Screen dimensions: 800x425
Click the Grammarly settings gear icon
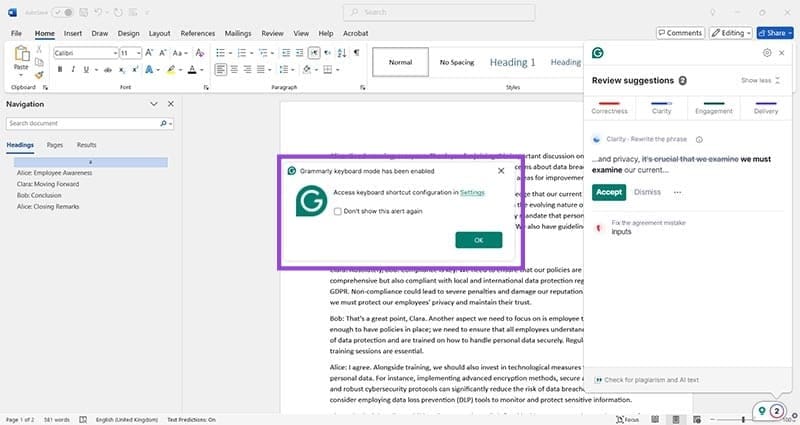(767, 53)
